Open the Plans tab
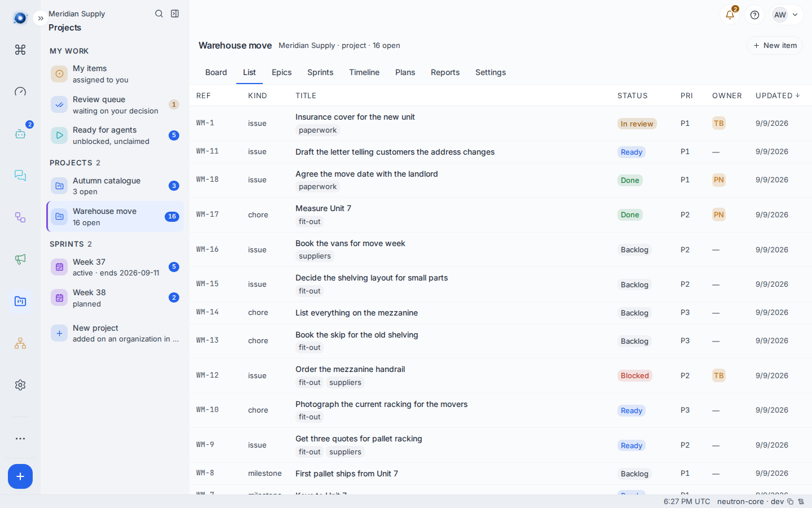 click(405, 72)
